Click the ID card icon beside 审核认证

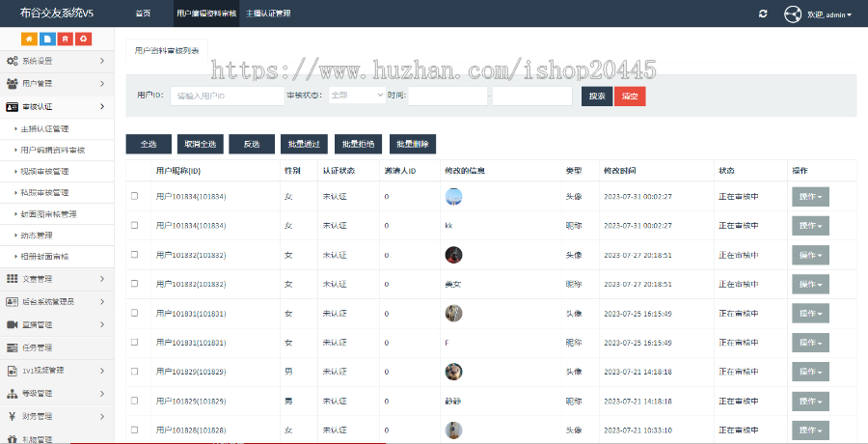(x=13, y=107)
